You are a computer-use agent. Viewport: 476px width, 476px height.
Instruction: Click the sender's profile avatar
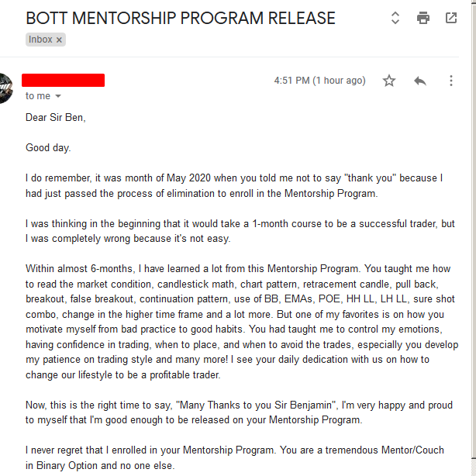[5, 88]
